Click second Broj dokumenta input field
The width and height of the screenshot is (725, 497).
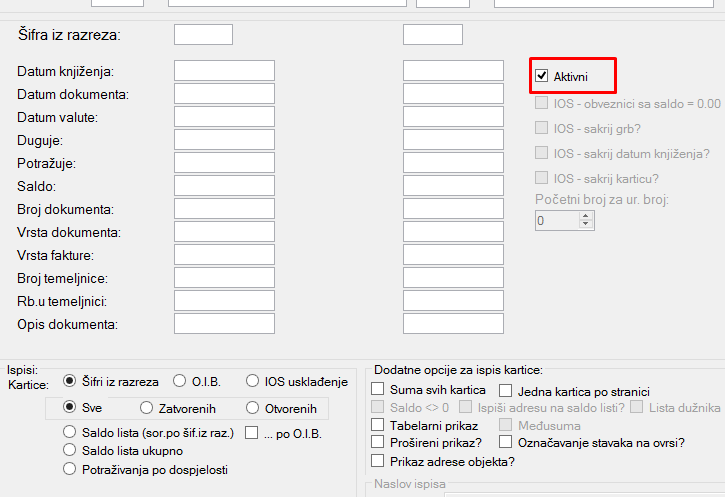click(453, 209)
